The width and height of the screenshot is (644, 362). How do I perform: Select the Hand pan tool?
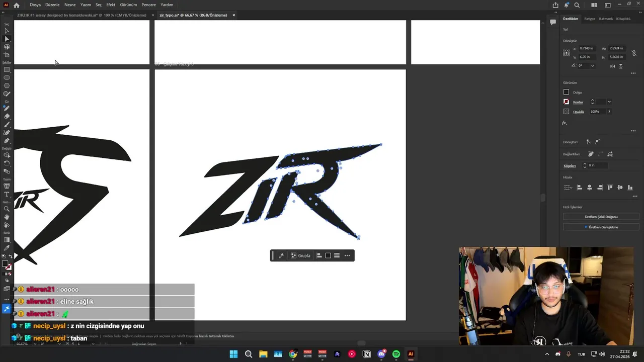pyautogui.click(x=7, y=217)
